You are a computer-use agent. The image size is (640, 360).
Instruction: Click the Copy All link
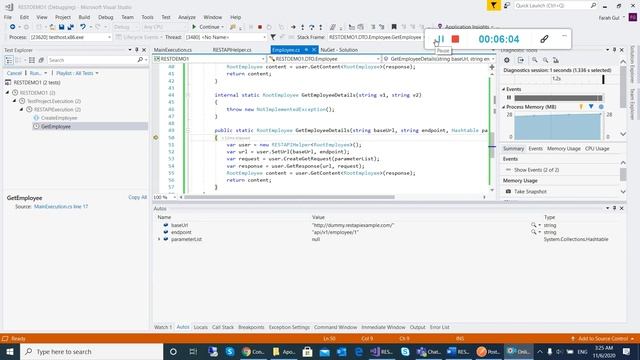coord(138,197)
